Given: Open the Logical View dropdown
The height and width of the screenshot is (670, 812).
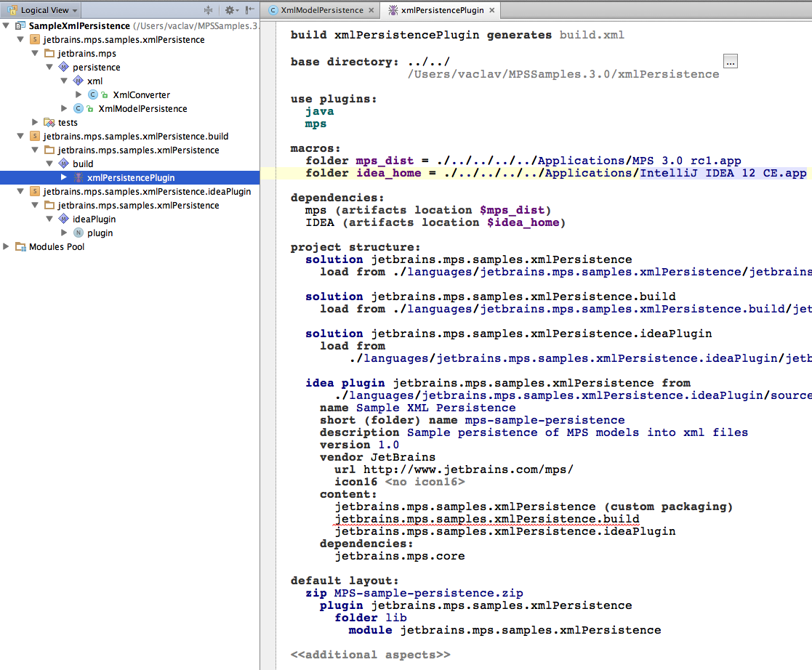Looking at the screenshot, I should click(43, 10).
